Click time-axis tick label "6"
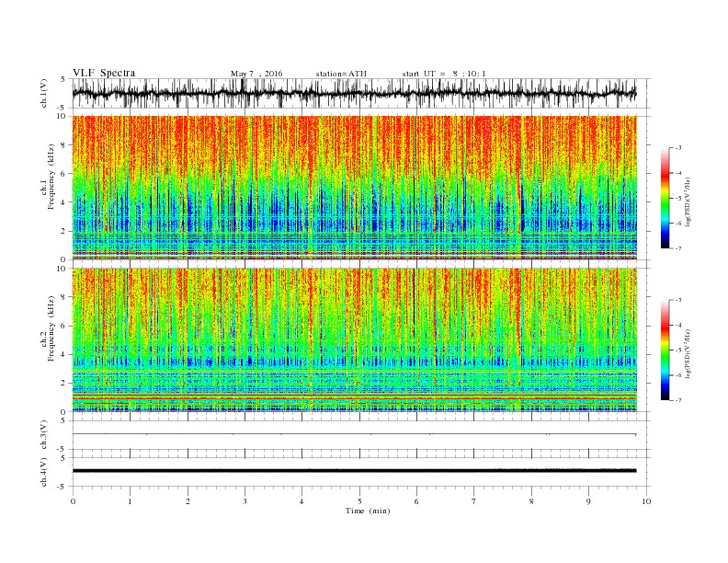Viewport: 728px width, 563px height. (x=416, y=501)
